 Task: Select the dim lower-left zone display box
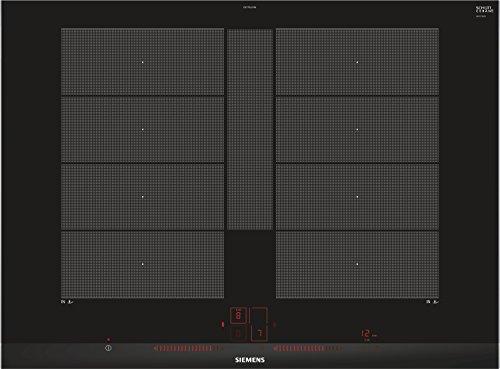pyautogui.click(x=238, y=333)
